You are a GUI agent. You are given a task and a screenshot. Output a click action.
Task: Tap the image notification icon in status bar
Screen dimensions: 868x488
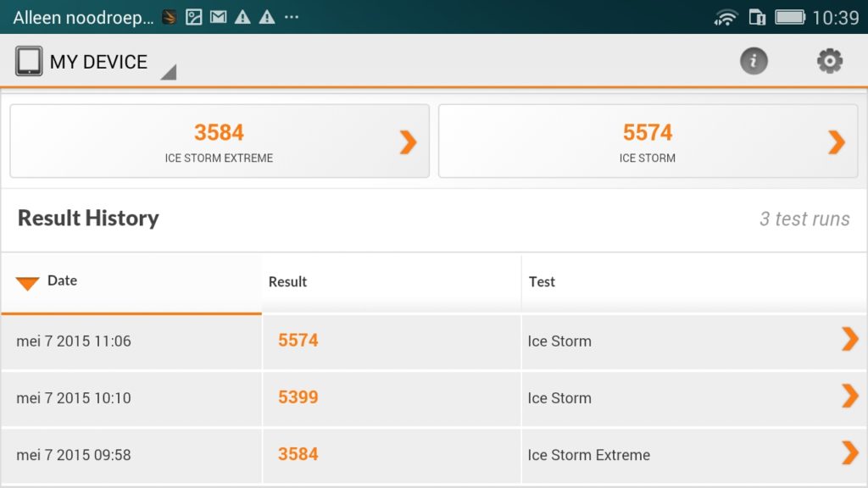tap(194, 17)
